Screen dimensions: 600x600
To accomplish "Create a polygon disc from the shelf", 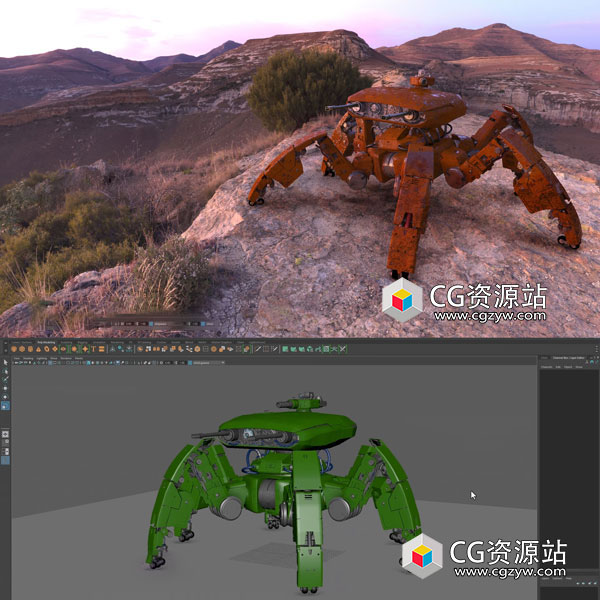I will [x=63, y=349].
